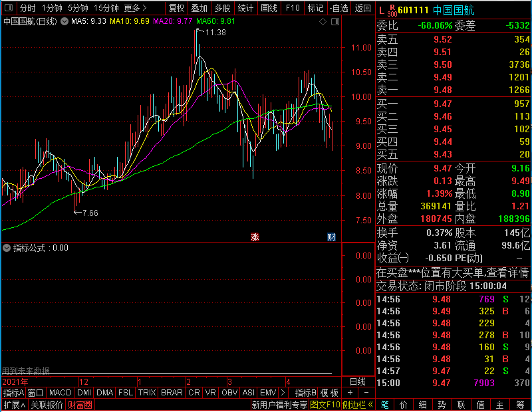Click 叠加 overlay button

tap(199, 8)
